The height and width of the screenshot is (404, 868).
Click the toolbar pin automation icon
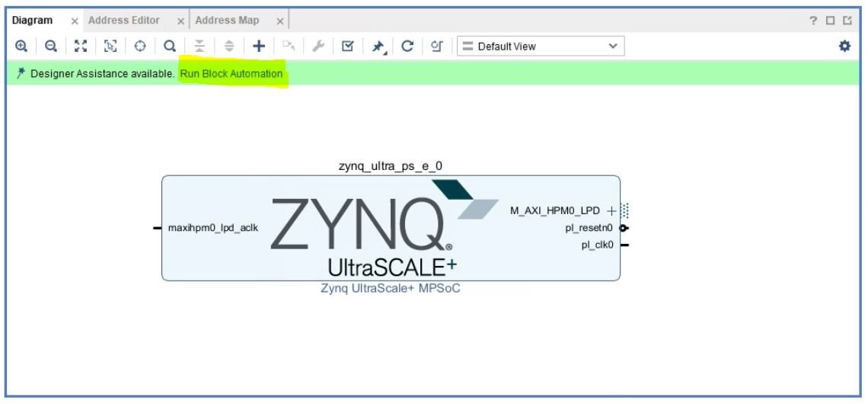[x=378, y=46]
